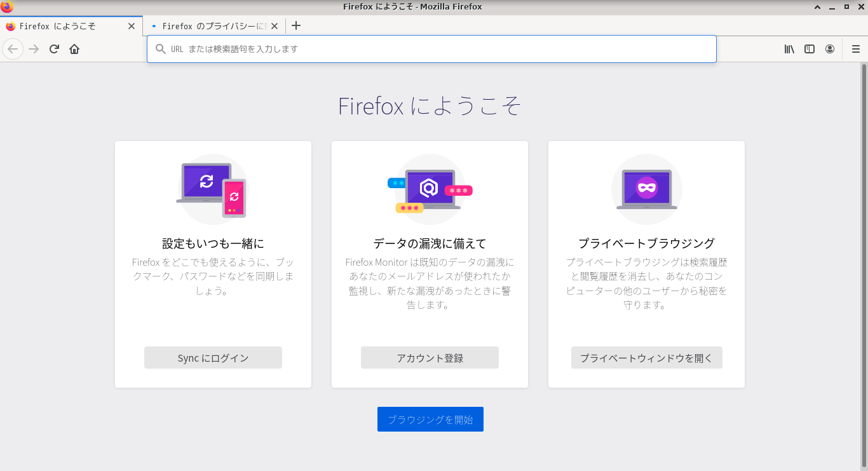Reload the current page
The image size is (868, 471).
[54, 49]
